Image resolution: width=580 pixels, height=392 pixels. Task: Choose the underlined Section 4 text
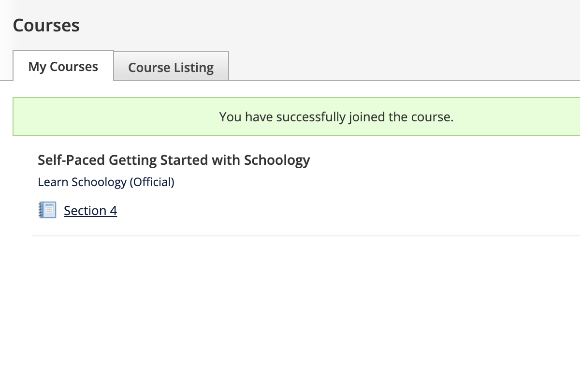point(90,211)
